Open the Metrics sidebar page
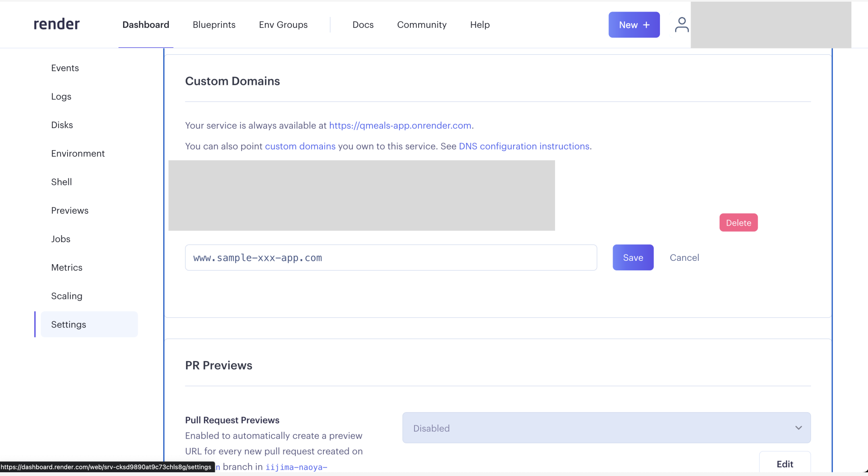868x476 pixels. [x=67, y=267]
